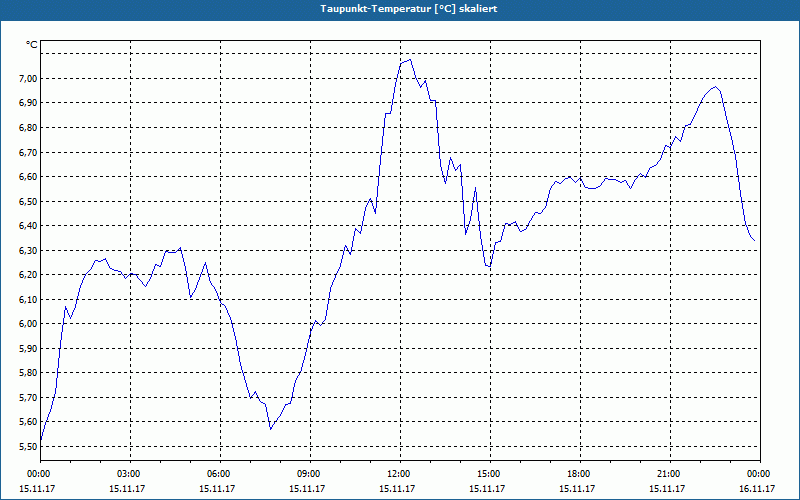Pick the 5,60 y-axis value
This screenshot has height=500, width=800.
pyautogui.click(x=28, y=422)
